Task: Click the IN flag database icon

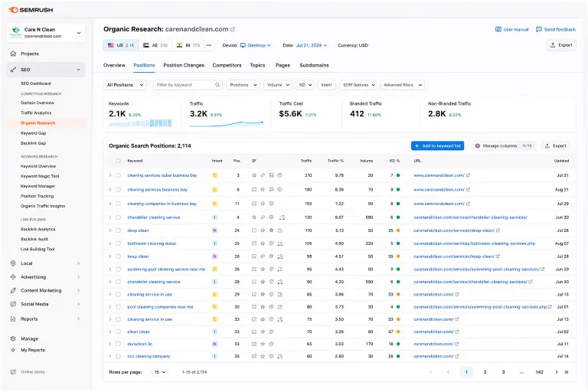Action: pos(179,45)
